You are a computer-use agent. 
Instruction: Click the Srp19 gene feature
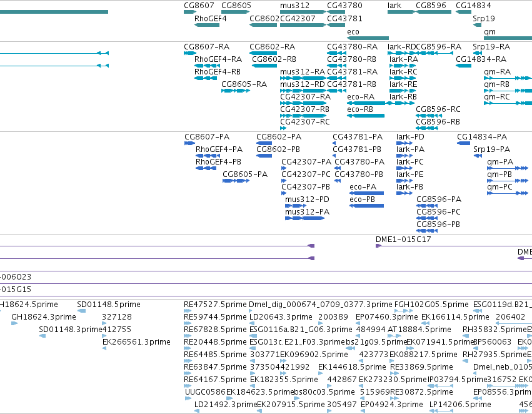[478, 25]
